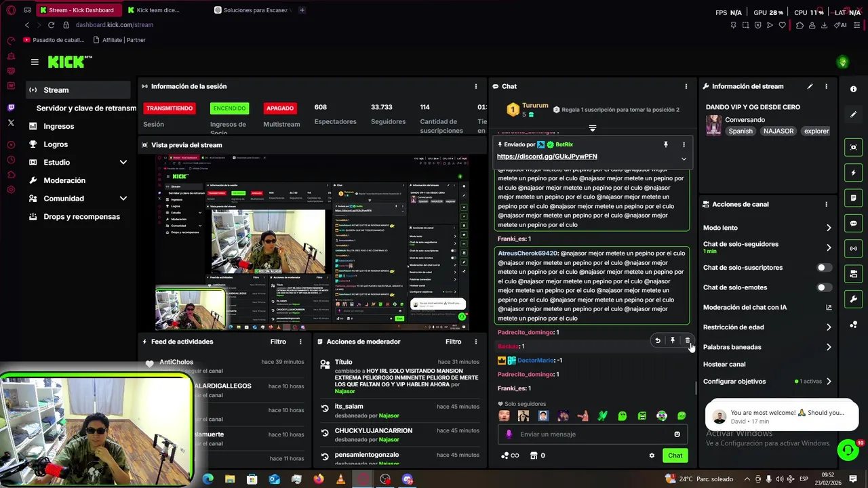Open Firefox from the Windows taskbar
The height and width of the screenshot is (488, 868).
(319, 479)
